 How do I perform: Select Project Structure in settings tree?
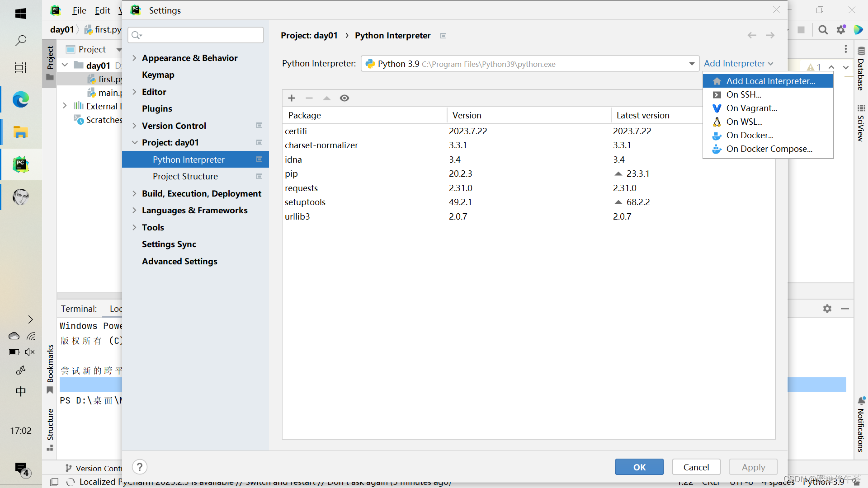coord(185,176)
